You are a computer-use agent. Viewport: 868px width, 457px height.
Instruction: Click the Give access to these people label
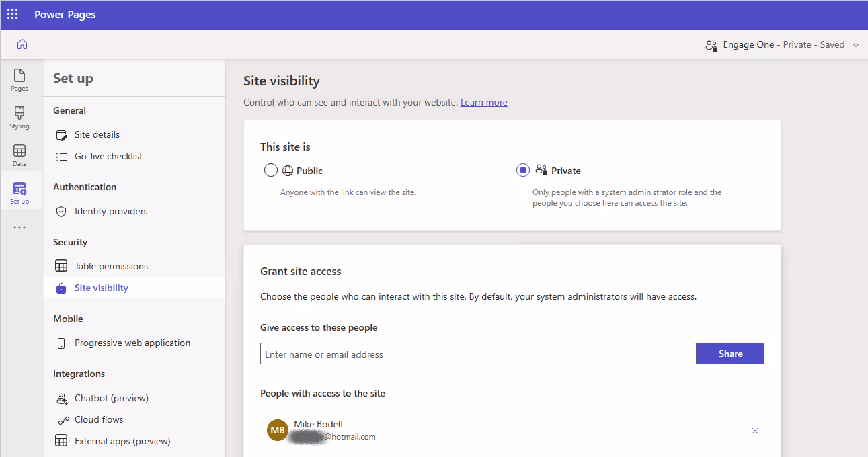click(319, 327)
